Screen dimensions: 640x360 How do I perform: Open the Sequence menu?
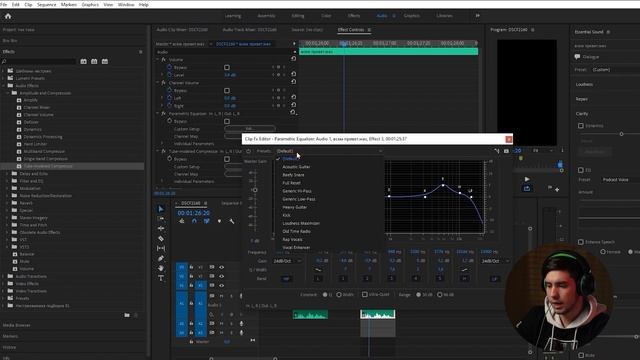point(47,4)
